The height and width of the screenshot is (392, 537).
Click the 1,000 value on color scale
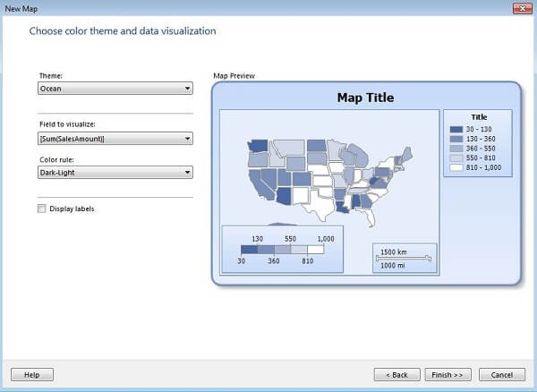pos(326,239)
